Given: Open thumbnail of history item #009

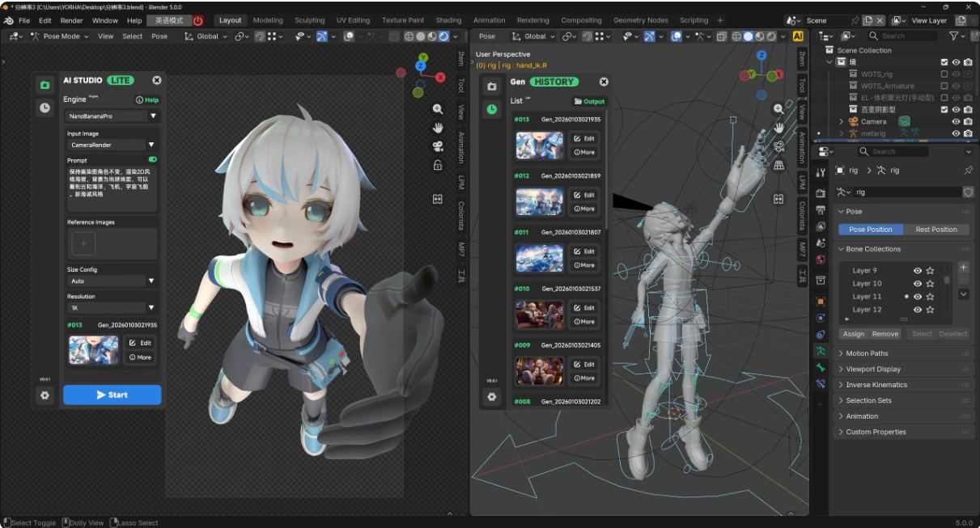Looking at the screenshot, I should 540,371.
